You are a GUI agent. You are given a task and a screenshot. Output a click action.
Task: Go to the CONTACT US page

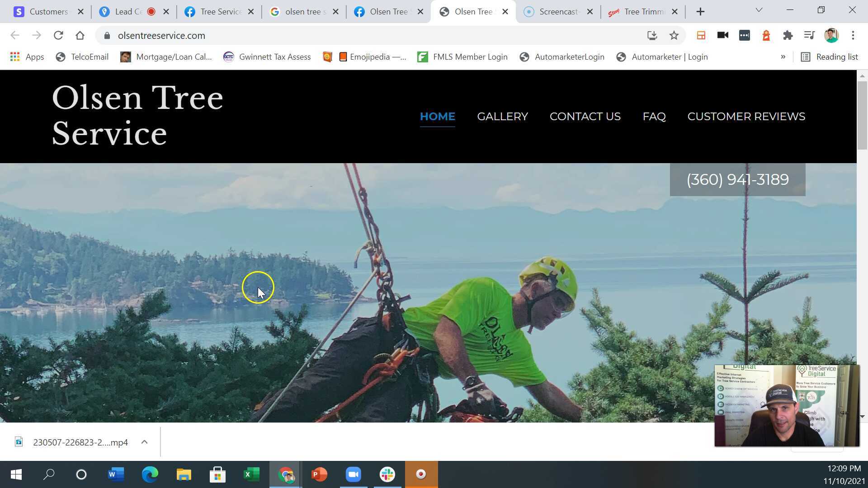coord(585,117)
